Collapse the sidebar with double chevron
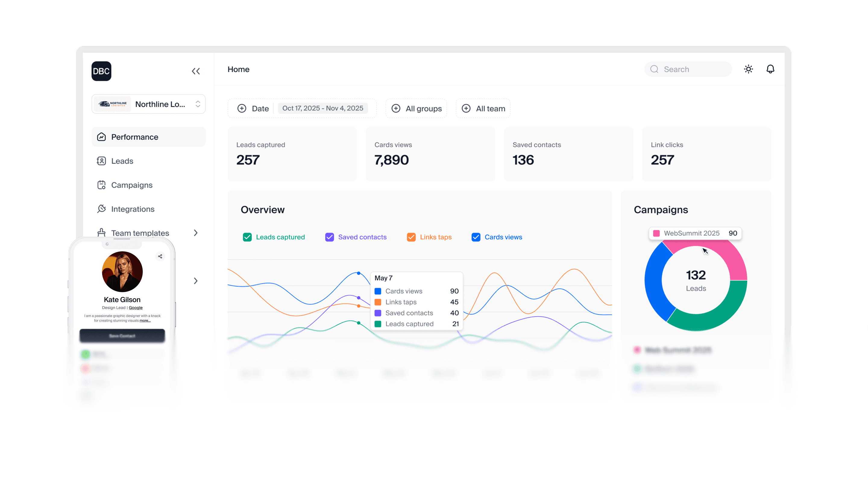Image resolution: width=868 pixels, height=499 pixels. [x=196, y=71]
